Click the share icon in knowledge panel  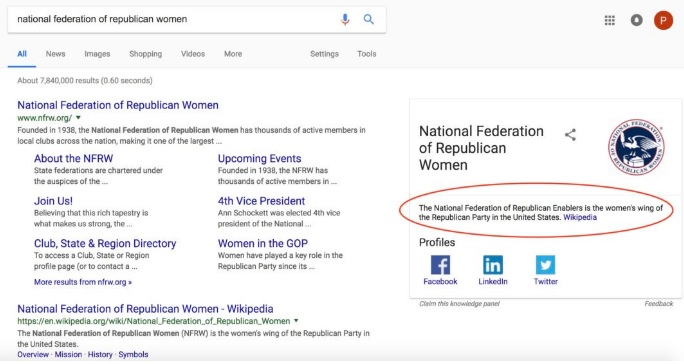(570, 135)
